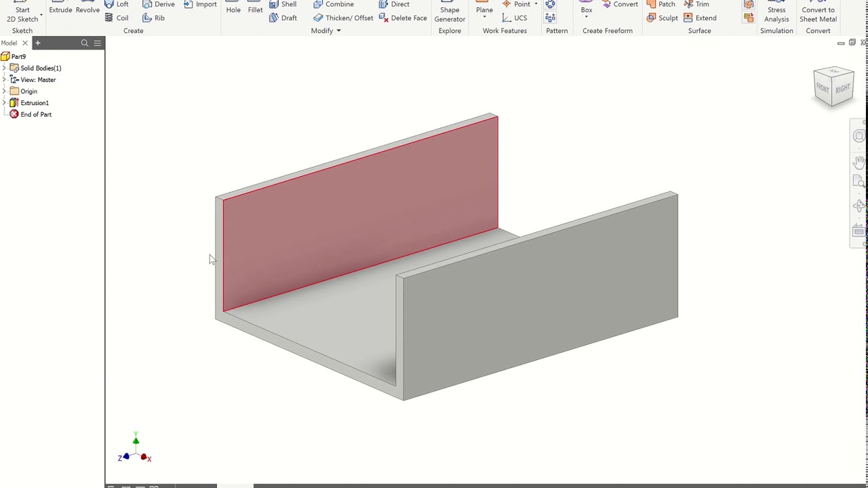Select the Sculpt surface tool
The height and width of the screenshot is (488, 868).
pos(662,18)
